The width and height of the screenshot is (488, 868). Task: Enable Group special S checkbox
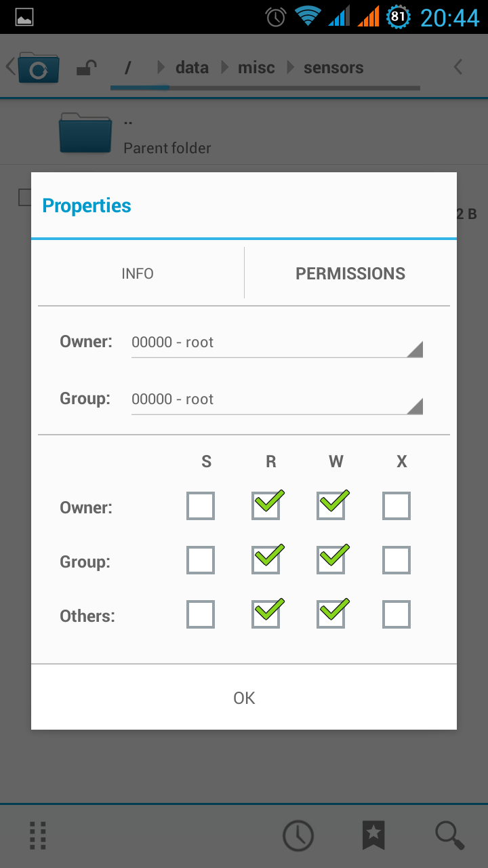pyautogui.click(x=201, y=560)
